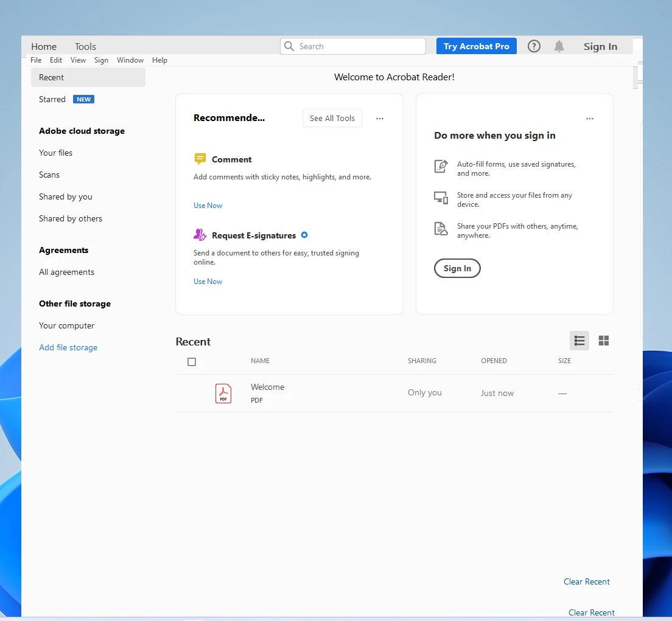Click the blue star badge beside Request E-signatures
This screenshot has height=621, width=672.
(x=304, y=235)
